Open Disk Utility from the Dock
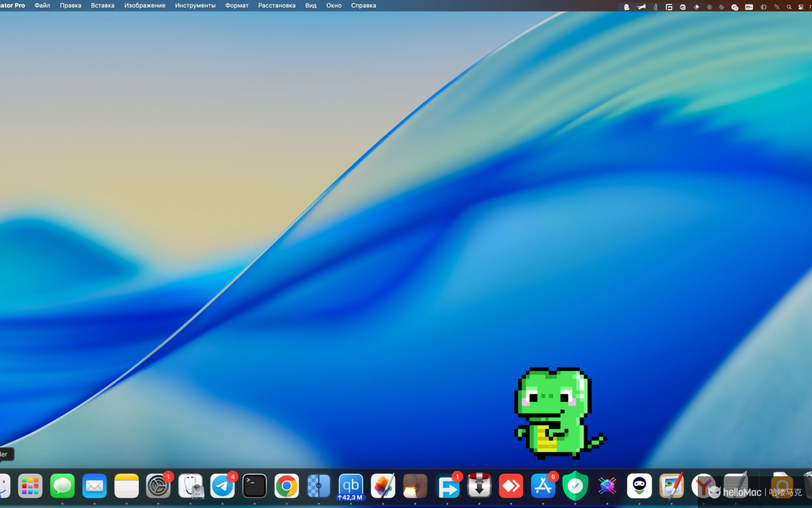The width and height of the screenshot is (812, 508). point(190,486)
